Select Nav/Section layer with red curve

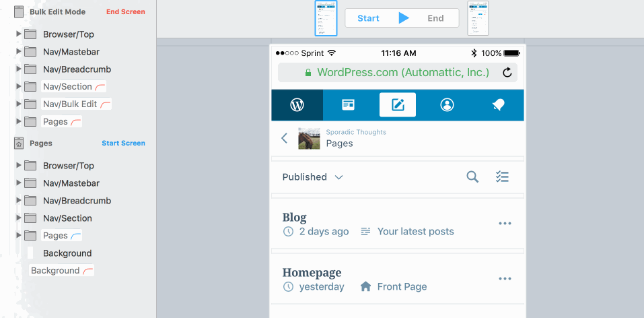[74, 86]
